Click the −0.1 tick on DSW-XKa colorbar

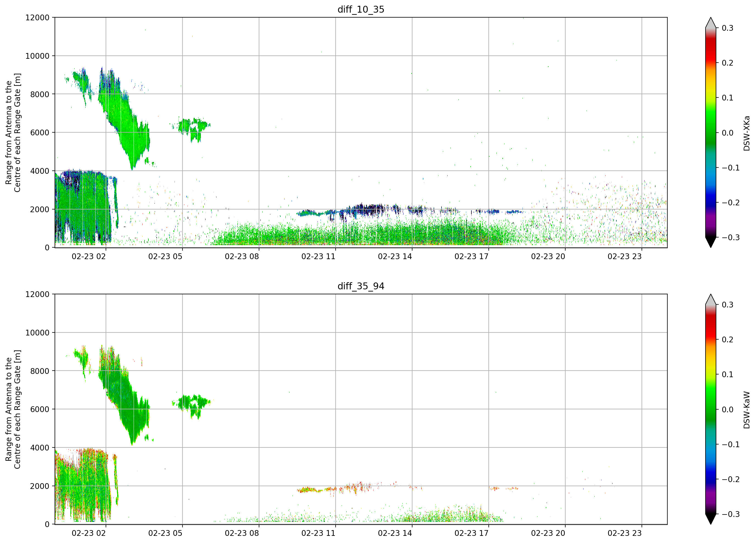point(731,168)
